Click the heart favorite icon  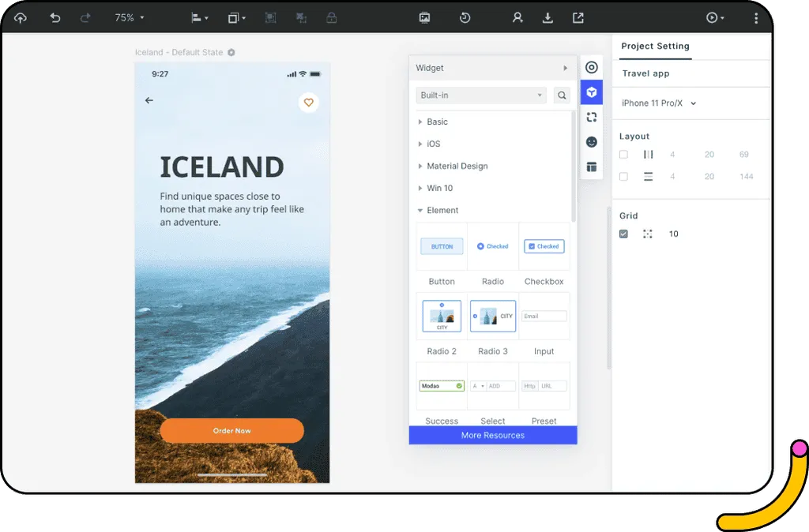pyautogui.click(x=308, y=102)
